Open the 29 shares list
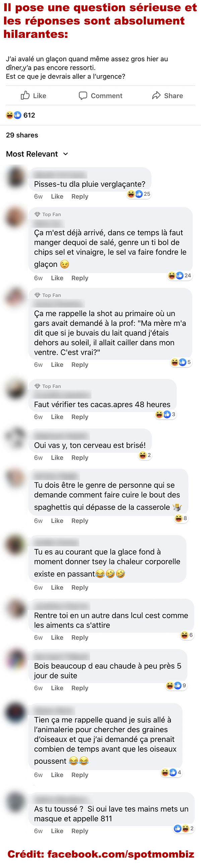The image size is (201, 868). [x=22, y=135]
